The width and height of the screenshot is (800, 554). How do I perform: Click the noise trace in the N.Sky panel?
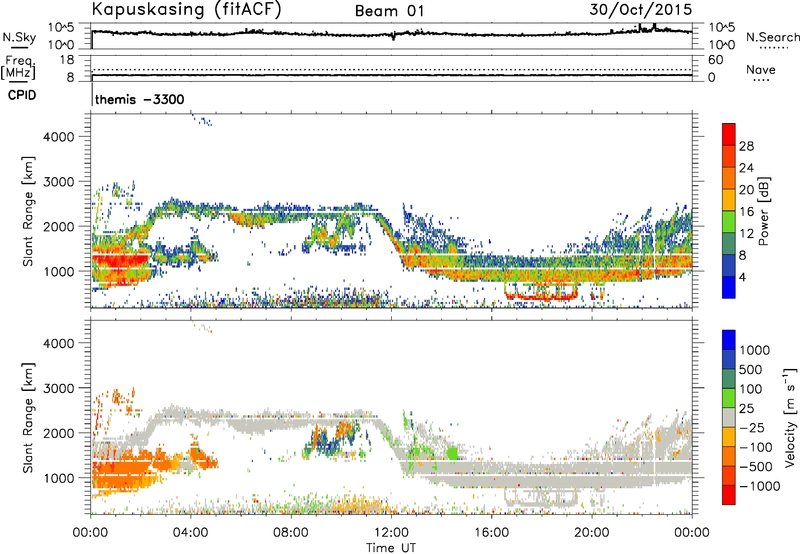(392, 34)
